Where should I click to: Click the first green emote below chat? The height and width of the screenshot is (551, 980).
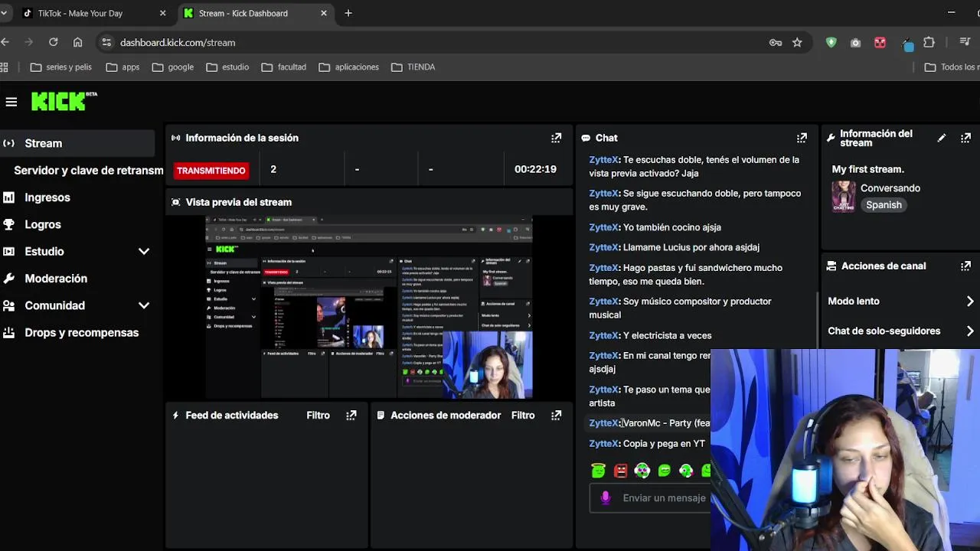(599, 471)
